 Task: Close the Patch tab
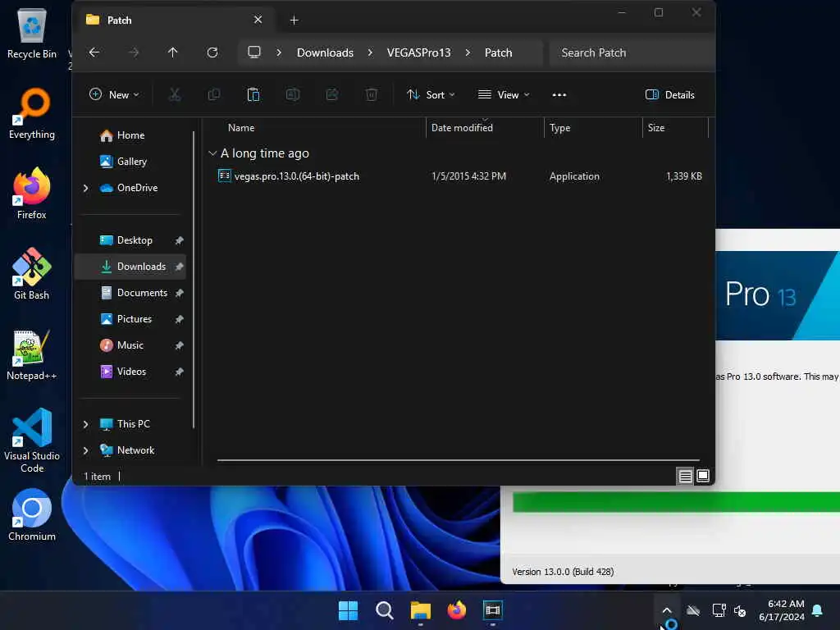pyautogui.click(x=258, y=20)
